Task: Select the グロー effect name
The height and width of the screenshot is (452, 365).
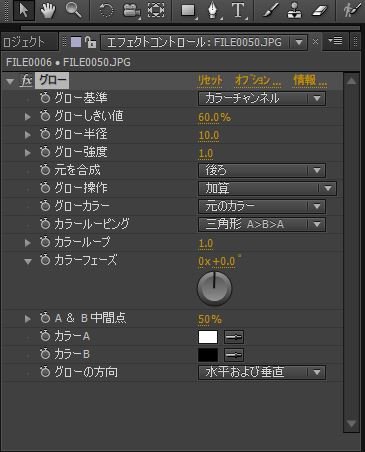Action: point(52,80)
